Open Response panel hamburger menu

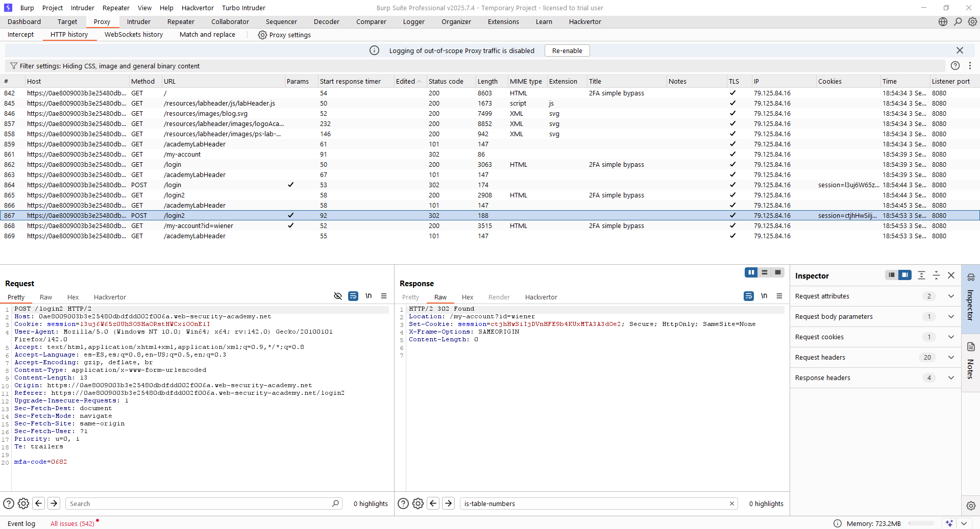tap(779, 296)
